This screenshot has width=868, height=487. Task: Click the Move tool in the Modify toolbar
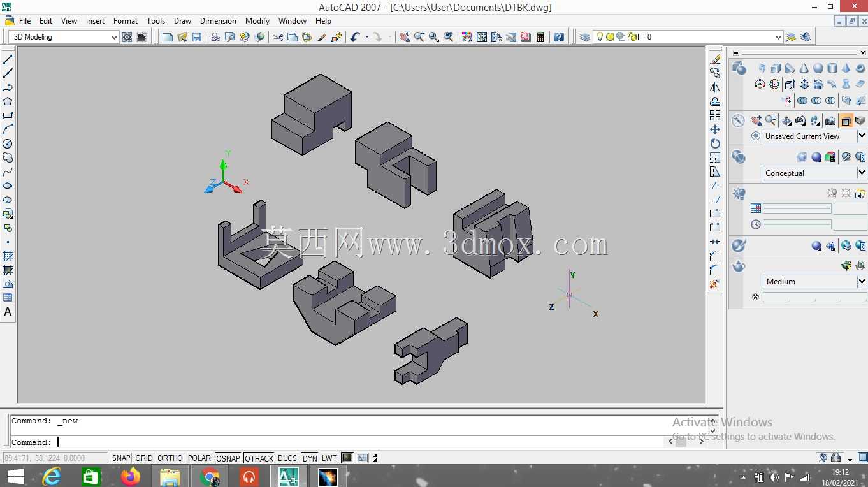pos(715,129)
